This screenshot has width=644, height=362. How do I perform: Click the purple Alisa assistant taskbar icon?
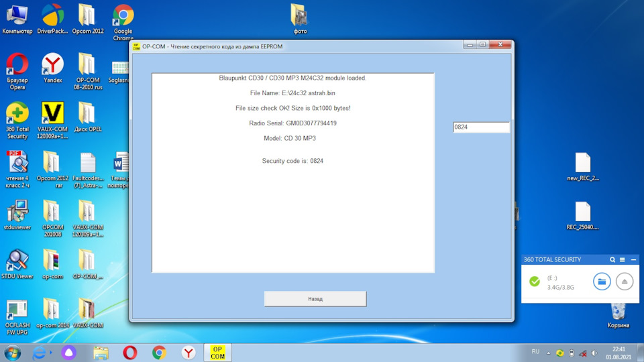[x=68, y=353]
